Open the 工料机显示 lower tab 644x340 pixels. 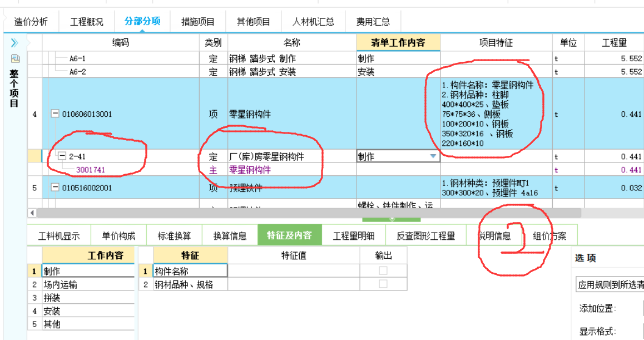click(x=59, y=235)
